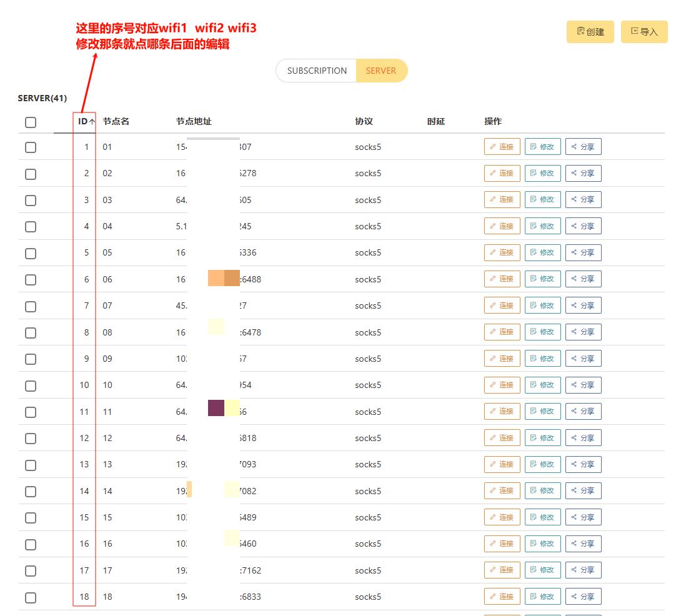The height and width of the screenshot is (616, 691).
Task: Click the 分享 share icon for node 05
Action: [x=583, y=252]
